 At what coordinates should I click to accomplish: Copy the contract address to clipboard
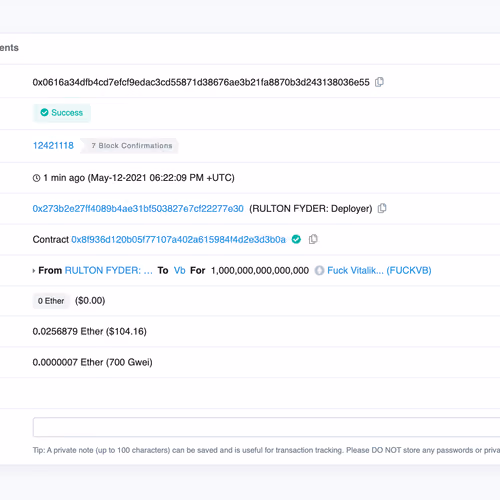313,239
